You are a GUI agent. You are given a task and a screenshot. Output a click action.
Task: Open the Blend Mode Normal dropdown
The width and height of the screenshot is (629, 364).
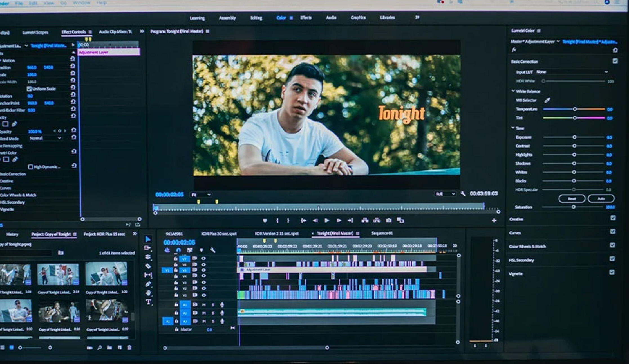45,138
